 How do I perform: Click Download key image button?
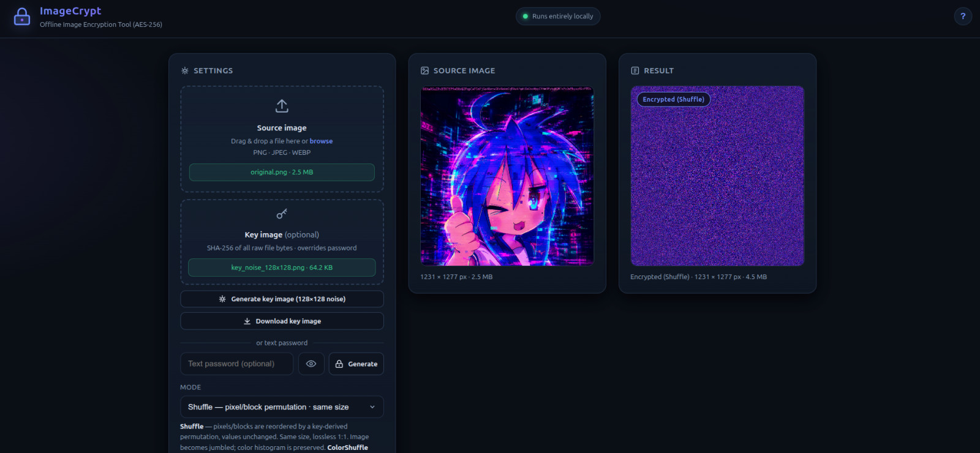click(282, 321)
